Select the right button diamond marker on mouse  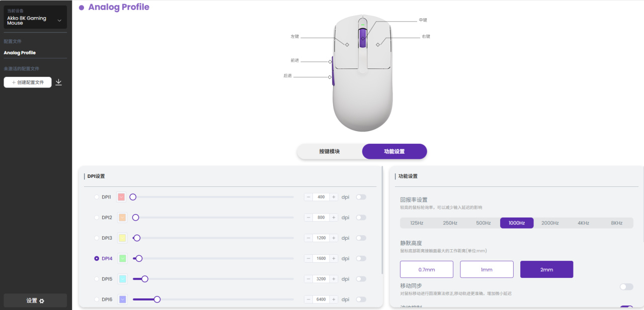[378, 44]
